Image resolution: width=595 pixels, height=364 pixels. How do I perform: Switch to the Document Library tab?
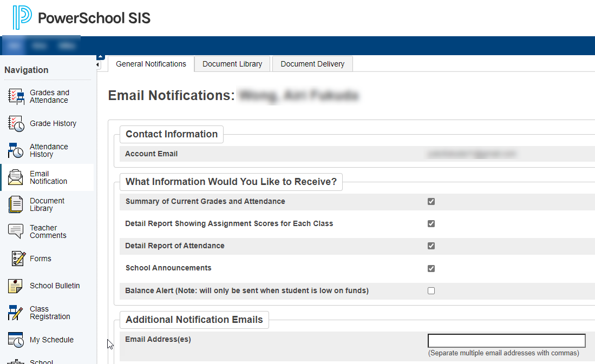[x=232, y=64]
